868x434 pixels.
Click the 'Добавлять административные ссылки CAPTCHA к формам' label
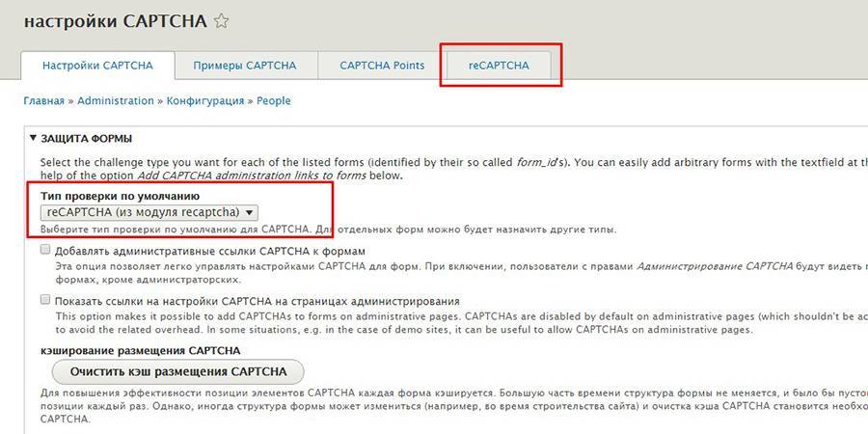click(210, 251)
